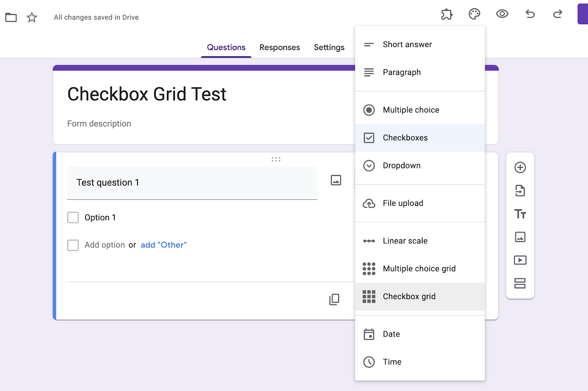Click the add section icon
The width and height of the screenshot is (588, 391).
coord(520,283)
